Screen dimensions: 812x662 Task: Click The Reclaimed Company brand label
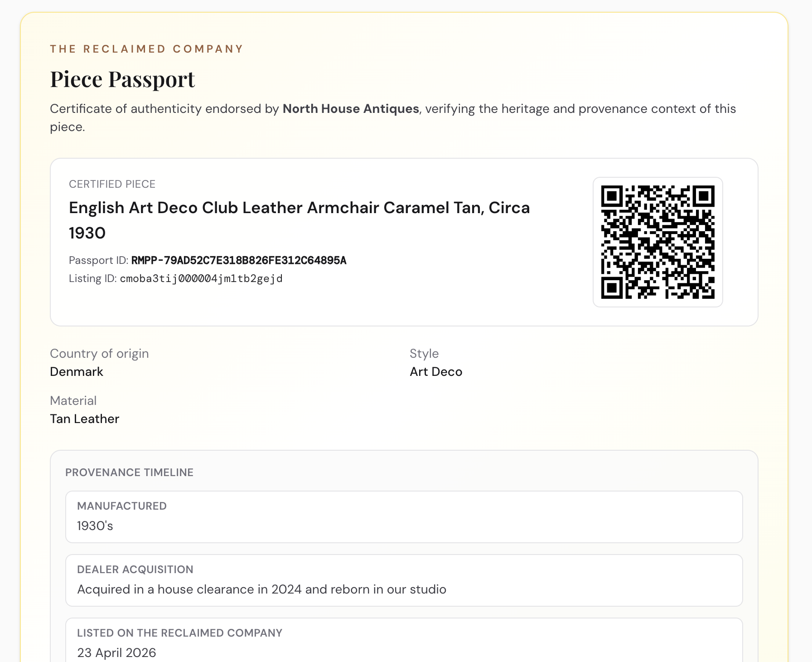(x=147, y=49)
